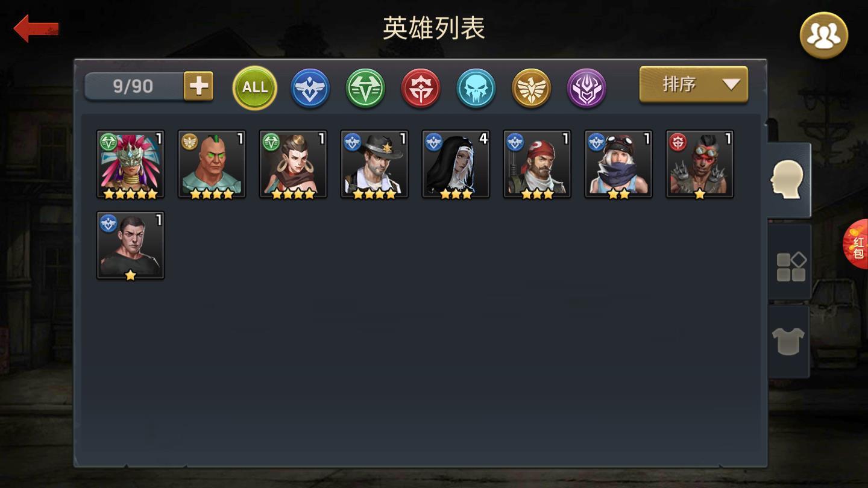Open the red envelope 红包 badge
Screen dimensions: 868x488
click(x=856, y=244)
